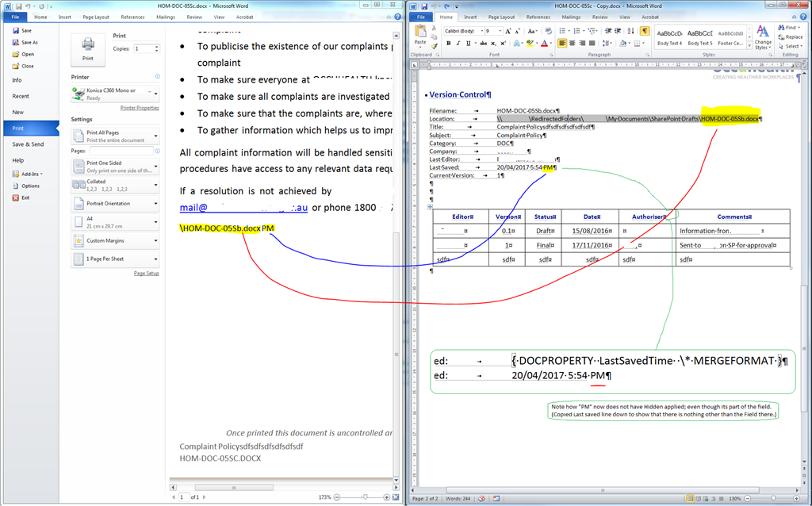The width and height of the screenshot is (812, 506).
Task: Select the Format Painter brush icon
Action: point(434,46)
